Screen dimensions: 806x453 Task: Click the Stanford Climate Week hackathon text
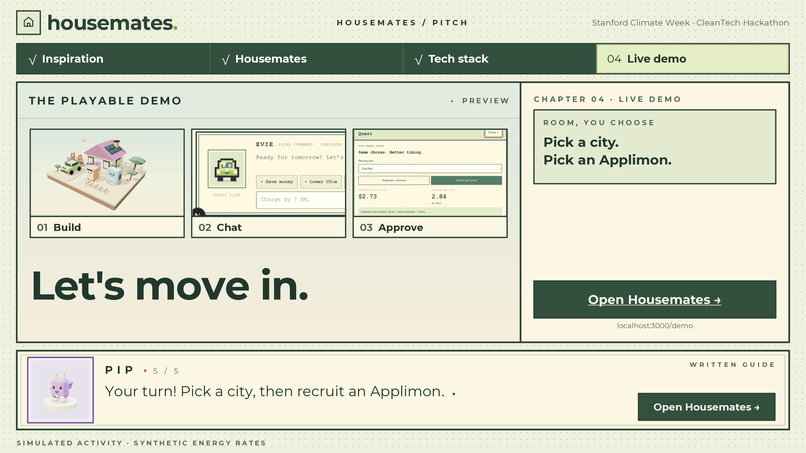tap(690, 23)
